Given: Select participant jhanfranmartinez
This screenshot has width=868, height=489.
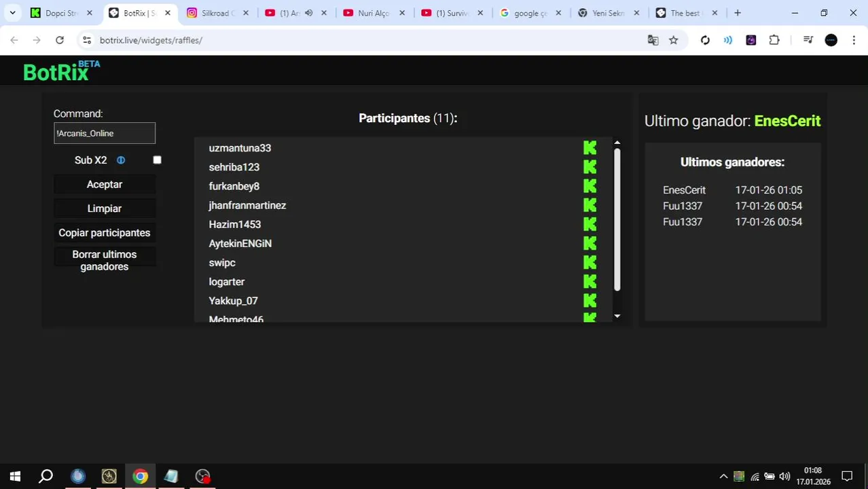Looking at the screenshot, I should [247, 205].
